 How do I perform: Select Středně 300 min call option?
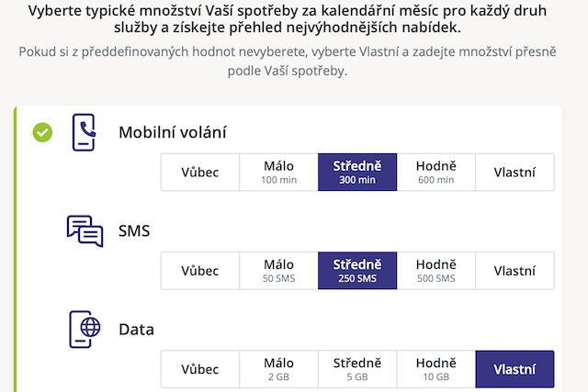357,172
